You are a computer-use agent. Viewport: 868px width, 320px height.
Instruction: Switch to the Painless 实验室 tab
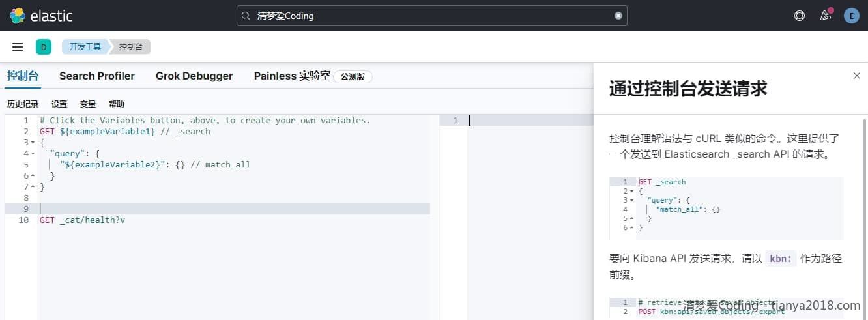pos(292,76)
